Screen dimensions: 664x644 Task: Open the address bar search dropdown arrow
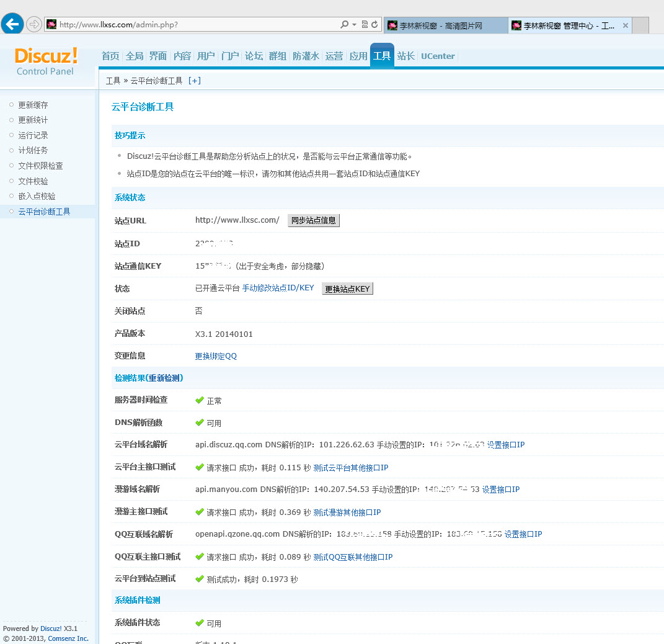(354, 25)
